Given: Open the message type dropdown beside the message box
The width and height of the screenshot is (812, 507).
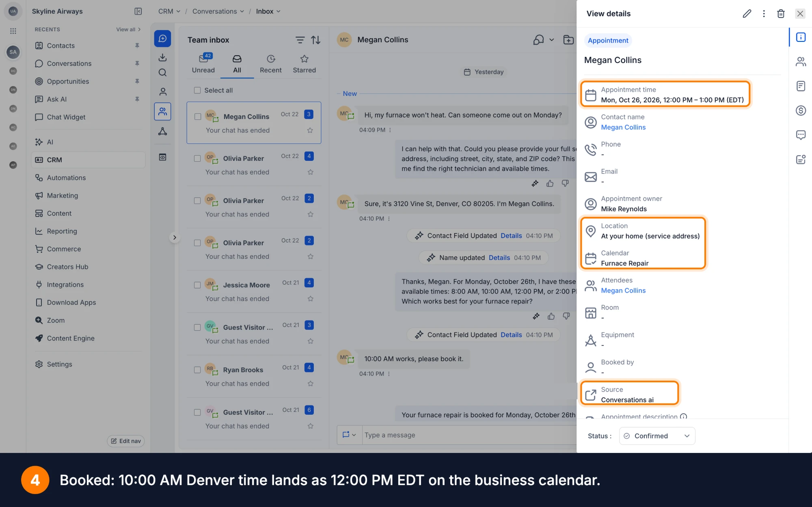Looking at the screenshot, I should pos(349,435).
